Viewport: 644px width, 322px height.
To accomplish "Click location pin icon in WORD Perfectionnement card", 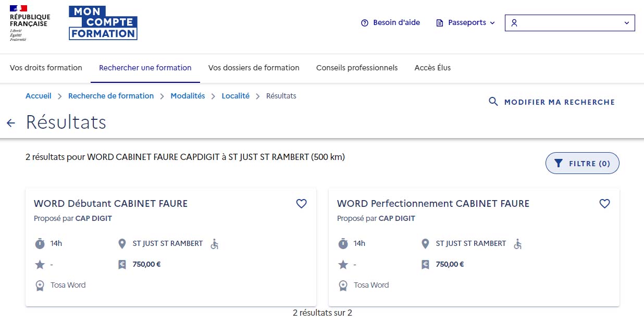I will tap(425, 243).
